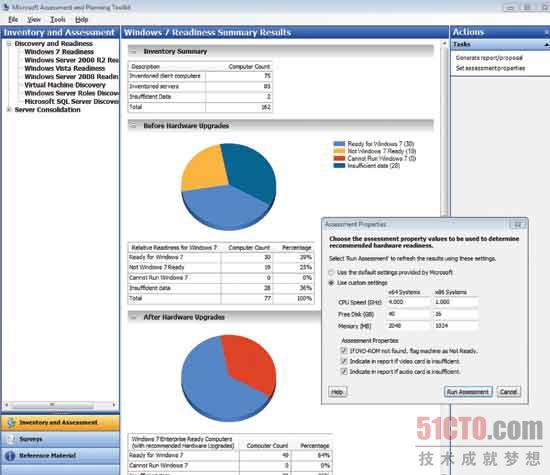
Task: Open the View menu
Action: (34, 20)
